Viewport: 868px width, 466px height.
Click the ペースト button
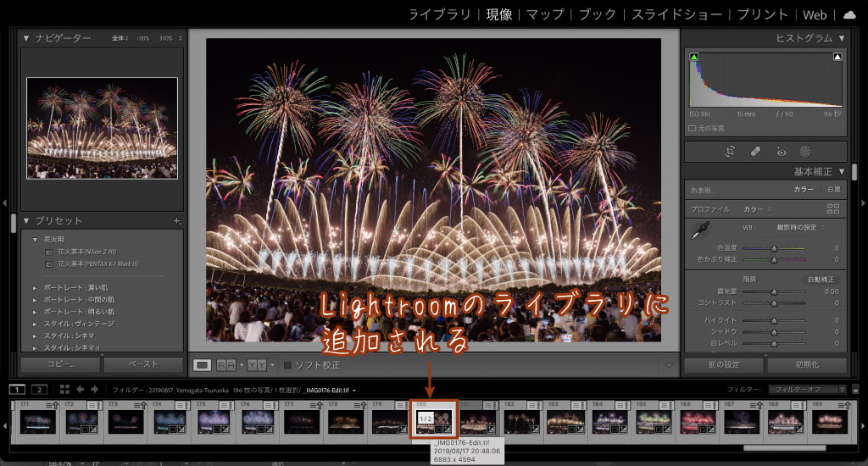coord(143,364)
